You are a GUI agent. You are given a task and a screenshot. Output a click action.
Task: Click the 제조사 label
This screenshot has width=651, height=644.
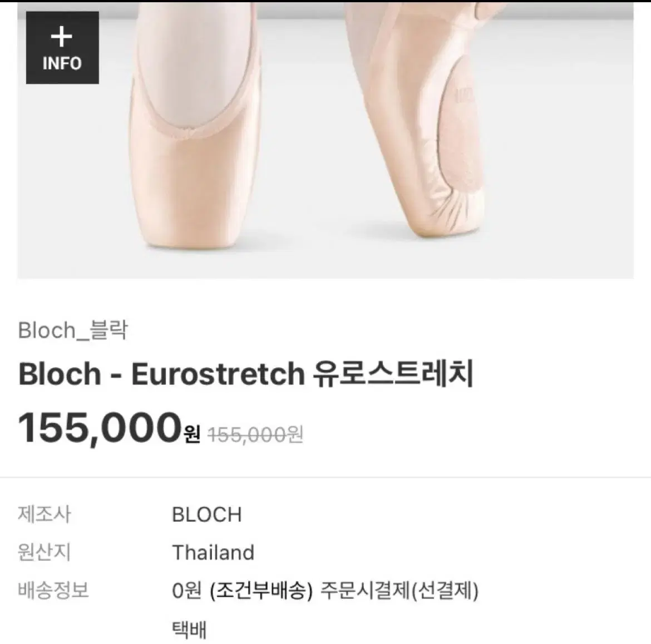pos(45,514)
